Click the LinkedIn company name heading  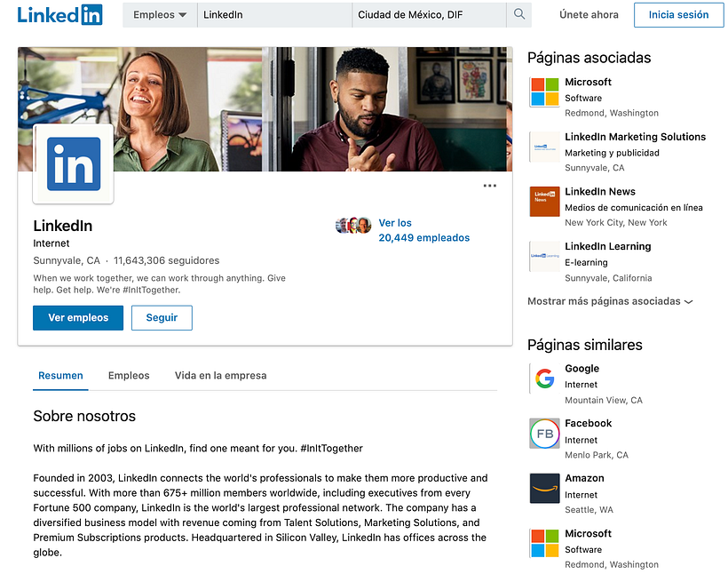(x=63, y=226)
